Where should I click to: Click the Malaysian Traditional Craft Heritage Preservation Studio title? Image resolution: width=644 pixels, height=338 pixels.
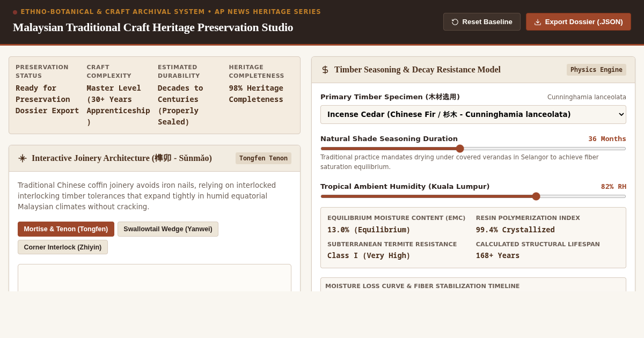coord(153,27)
